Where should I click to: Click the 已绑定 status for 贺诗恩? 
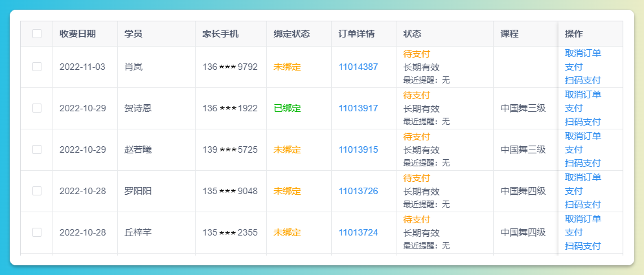click(287, 108)
